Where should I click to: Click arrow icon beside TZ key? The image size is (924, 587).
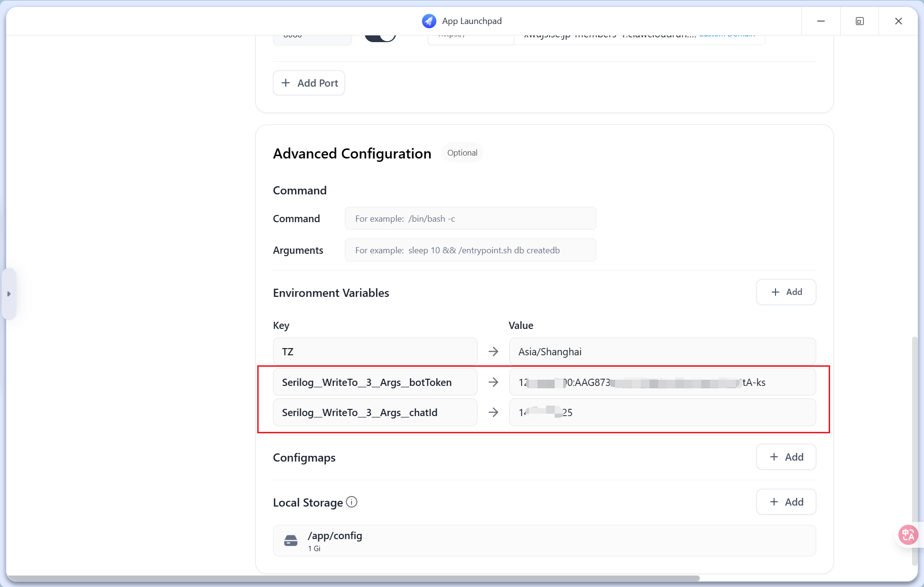(x=493, y=352)
